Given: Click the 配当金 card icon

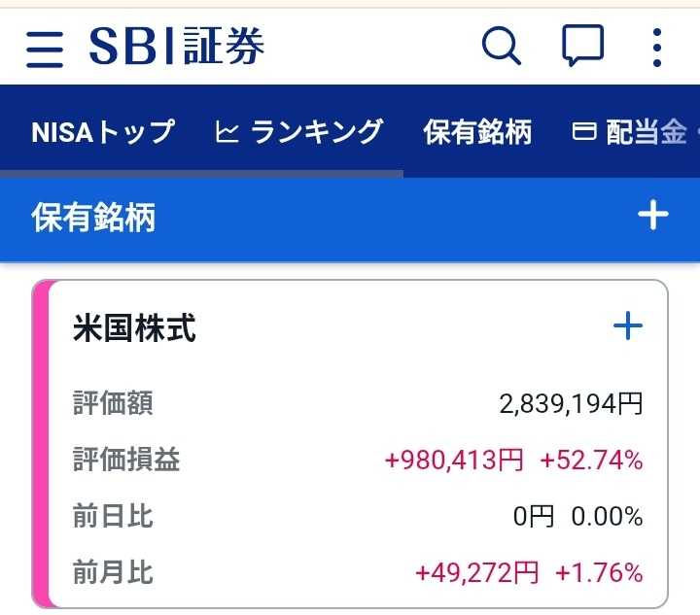Looking at the screenshot, I should click(584, 132).
